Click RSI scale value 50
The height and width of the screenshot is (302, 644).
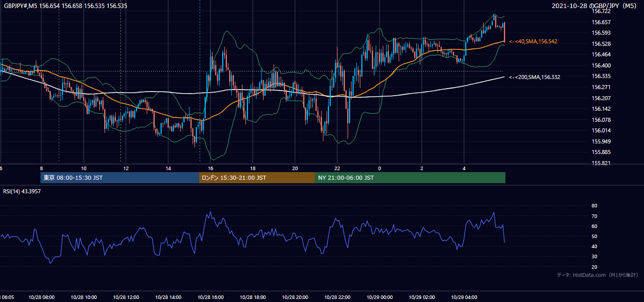point(595,237)
